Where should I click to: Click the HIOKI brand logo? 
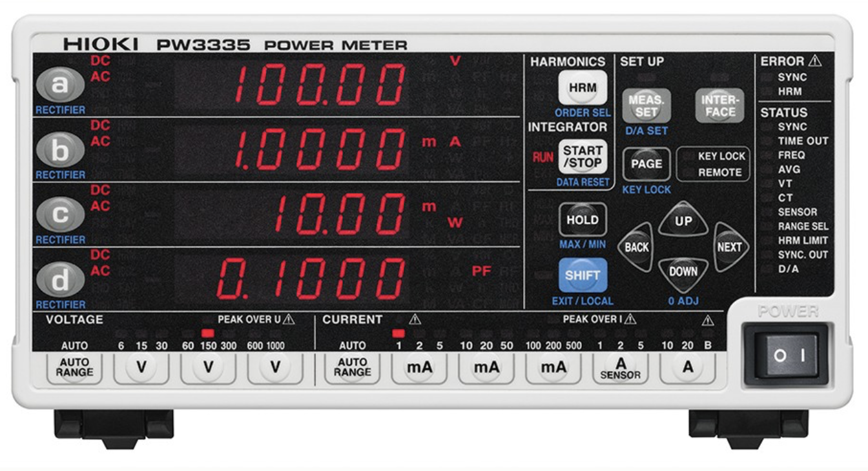click(x=101, y=45)
